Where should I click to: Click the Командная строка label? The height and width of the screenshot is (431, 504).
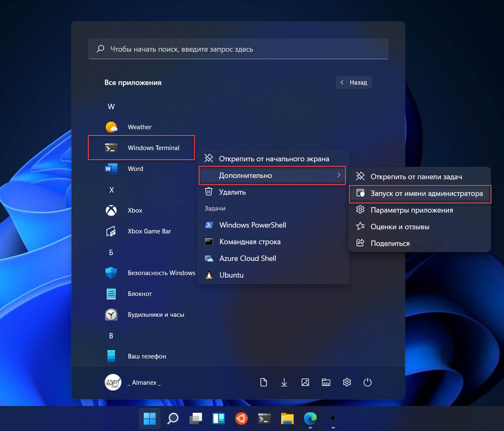(250, 242)
